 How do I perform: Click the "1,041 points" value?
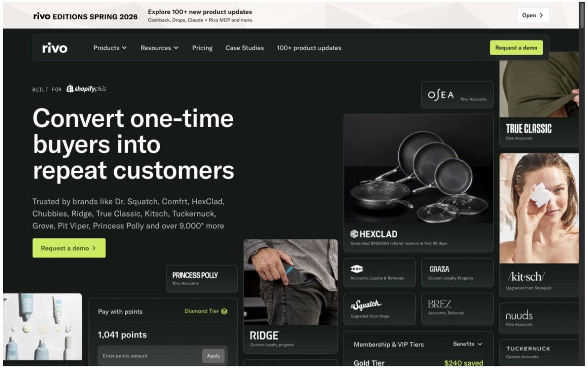(x=122, y=334)
